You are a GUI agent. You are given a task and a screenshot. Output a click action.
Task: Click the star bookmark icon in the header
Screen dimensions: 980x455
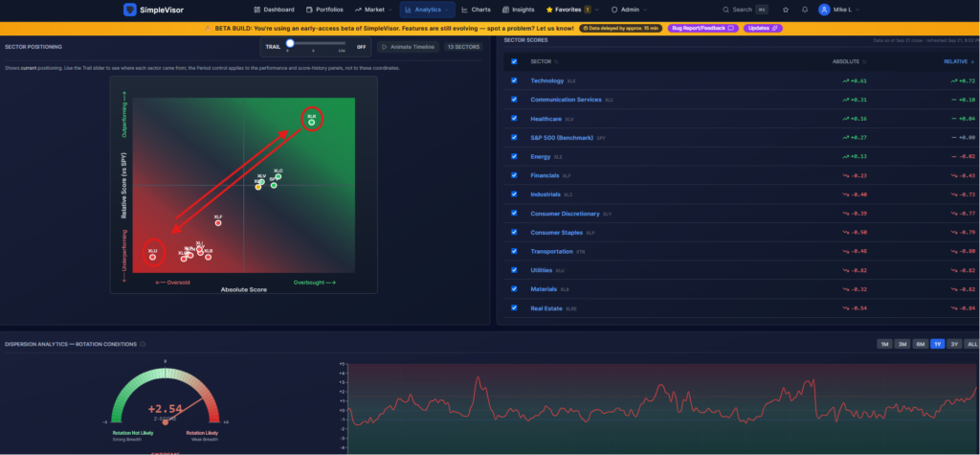coord(786,10)
